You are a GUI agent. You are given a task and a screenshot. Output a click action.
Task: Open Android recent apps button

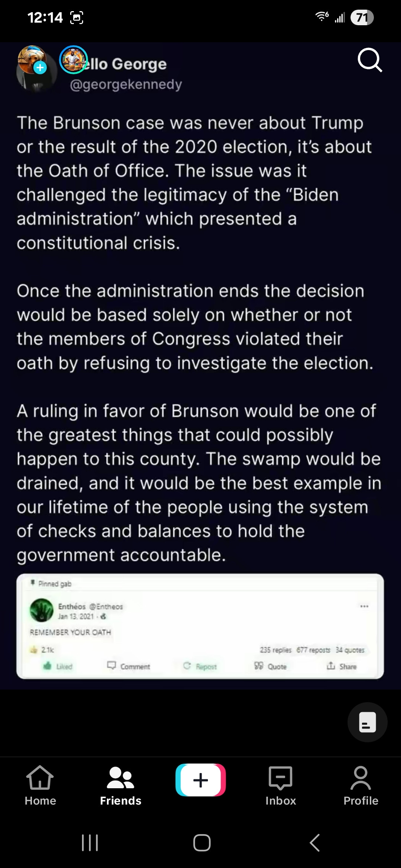(90, 843)
